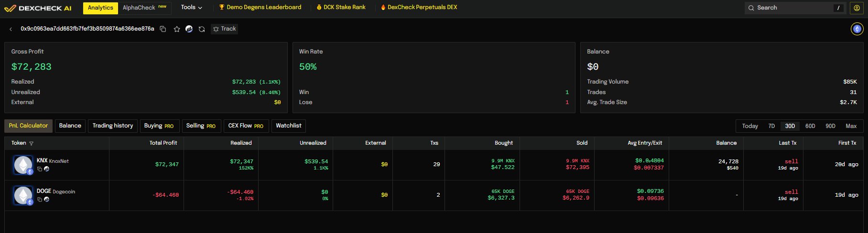Click the Realized column header

point(241,143)
